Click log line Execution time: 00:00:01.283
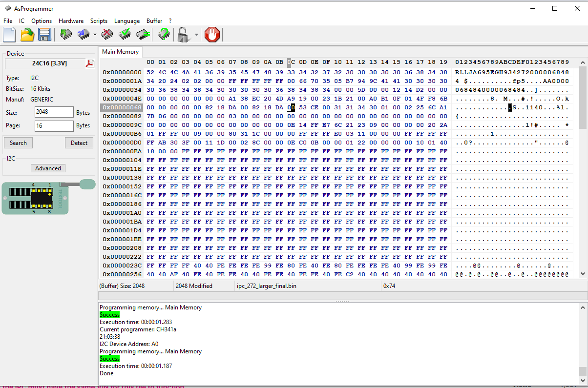Viewport: 588px width, 388px height. coord(136,322)
